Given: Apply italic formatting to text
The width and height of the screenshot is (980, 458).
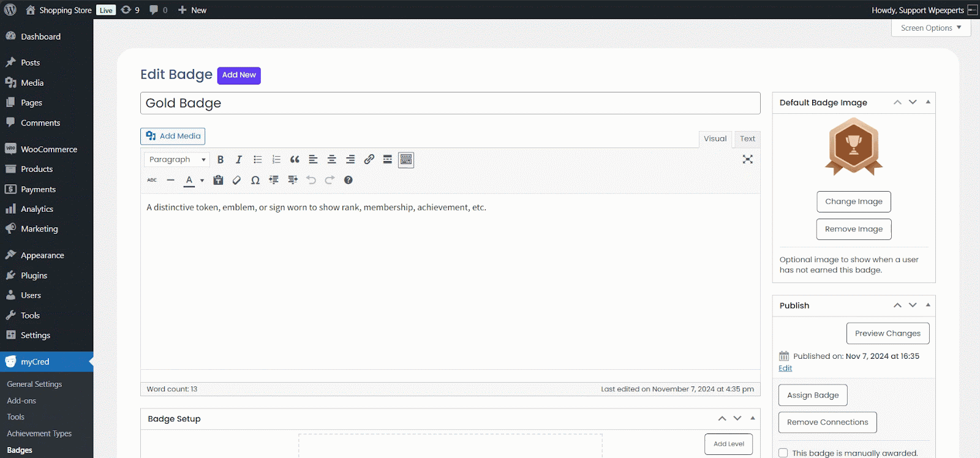Looking at the screenshot, I should pyautogui.click(x=239, y=160).
